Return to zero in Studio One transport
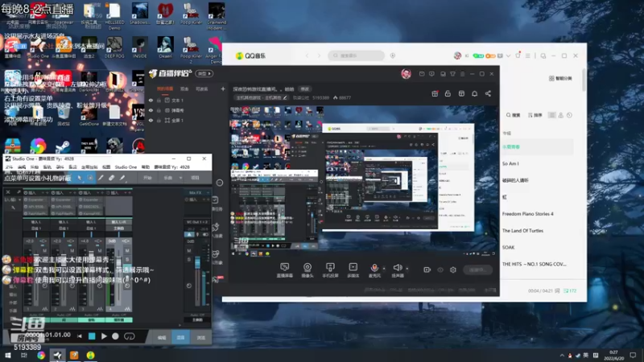 [79, 336]
